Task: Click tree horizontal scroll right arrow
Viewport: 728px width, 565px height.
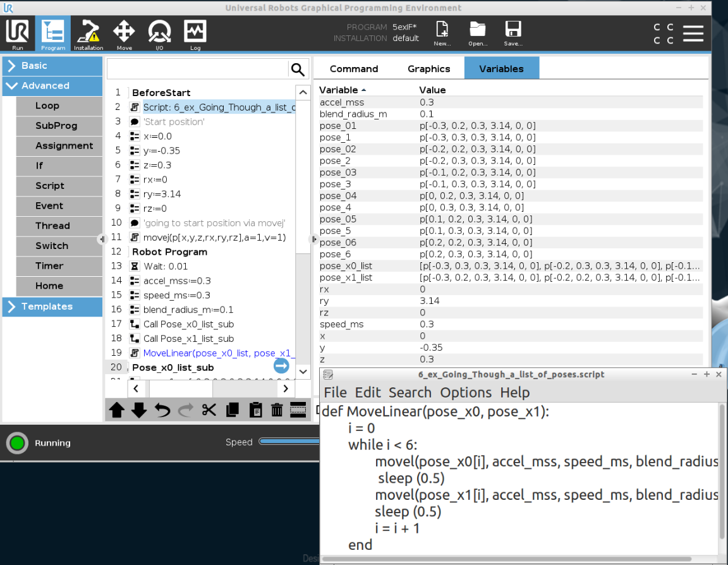Action: click(x=286, y=389)
